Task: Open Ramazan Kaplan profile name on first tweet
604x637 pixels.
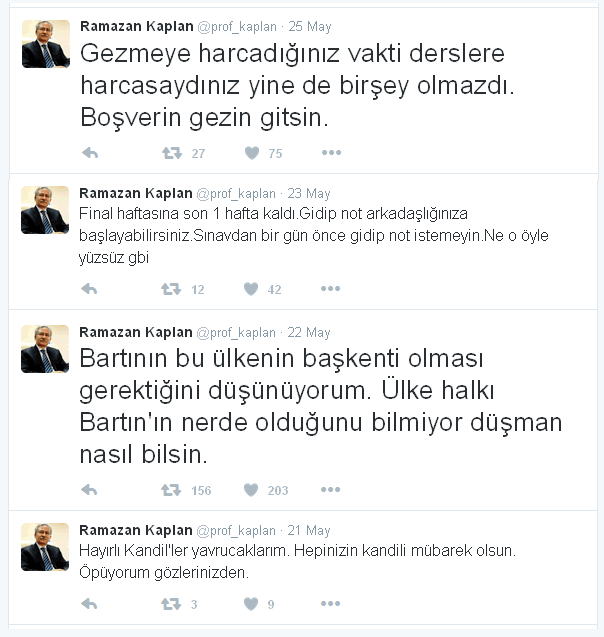Action: (136, 26)
